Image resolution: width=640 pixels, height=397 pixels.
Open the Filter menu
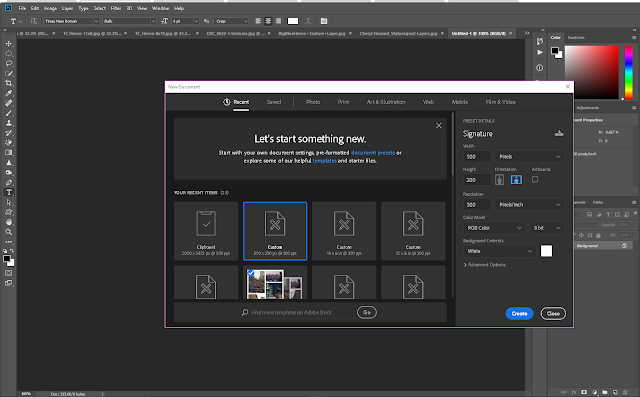tap(116, 8)
